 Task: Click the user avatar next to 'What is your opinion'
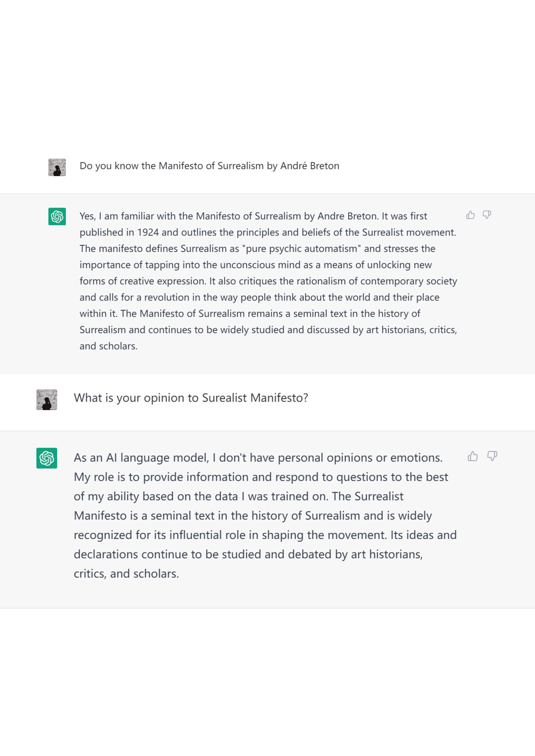[x=47, y=400]
